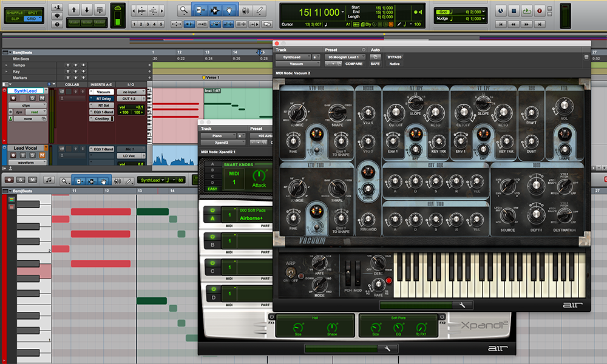Image resolution: width=607 pixels, height=364 pixels.
Task: Click Return to Zero transport button
Action: [x=501, y=24]
